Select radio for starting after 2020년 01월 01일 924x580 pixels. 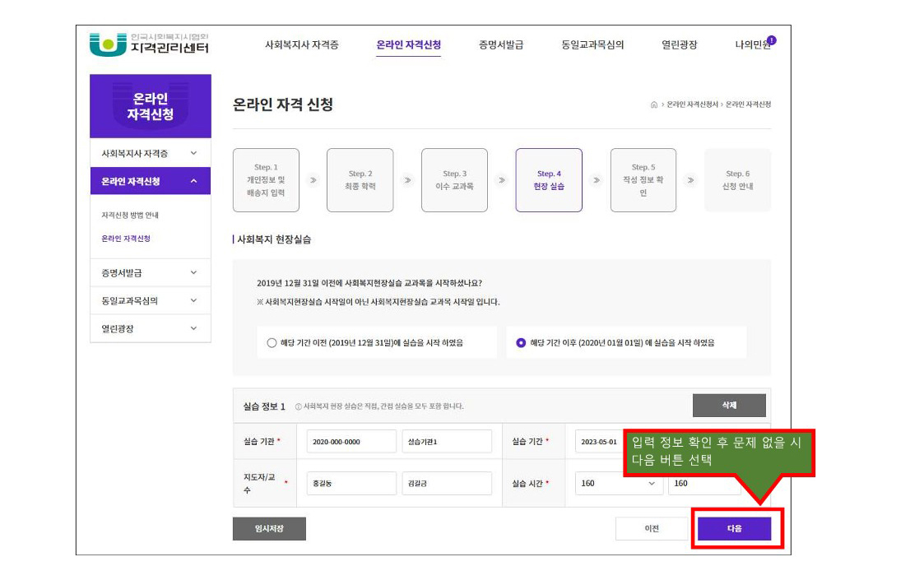[x=521, y=343]
